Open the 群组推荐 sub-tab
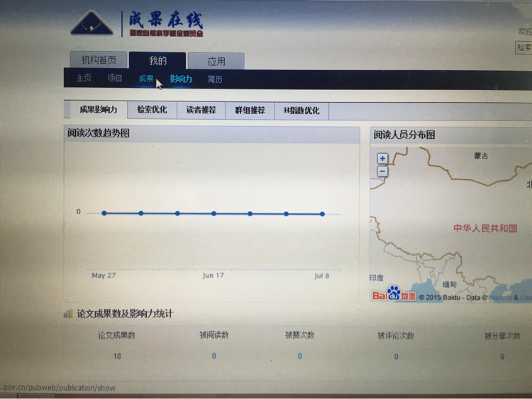The width and height of the screenshot is (532, 399). pyautogui.click(x=250, y=111)
